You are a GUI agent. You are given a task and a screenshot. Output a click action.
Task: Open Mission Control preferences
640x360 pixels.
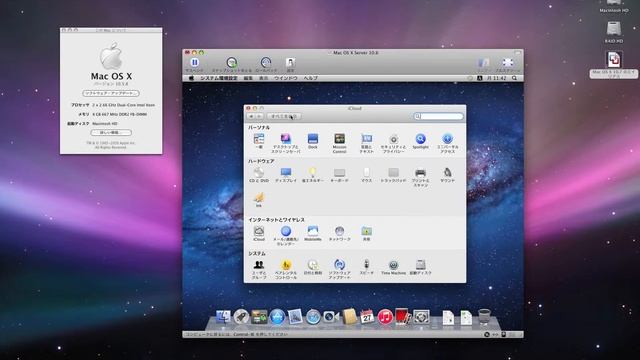pyautogui.click(x=339, y=143)
